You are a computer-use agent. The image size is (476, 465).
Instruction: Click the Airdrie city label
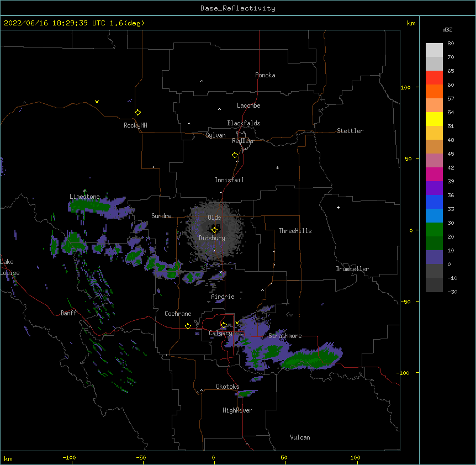223,297
